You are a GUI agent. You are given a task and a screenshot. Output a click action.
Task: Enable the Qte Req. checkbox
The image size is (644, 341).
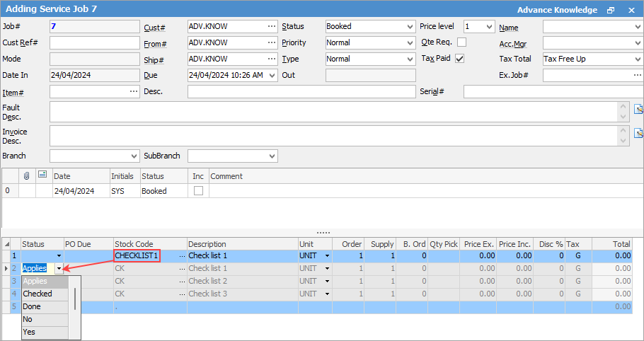(461, 42)
